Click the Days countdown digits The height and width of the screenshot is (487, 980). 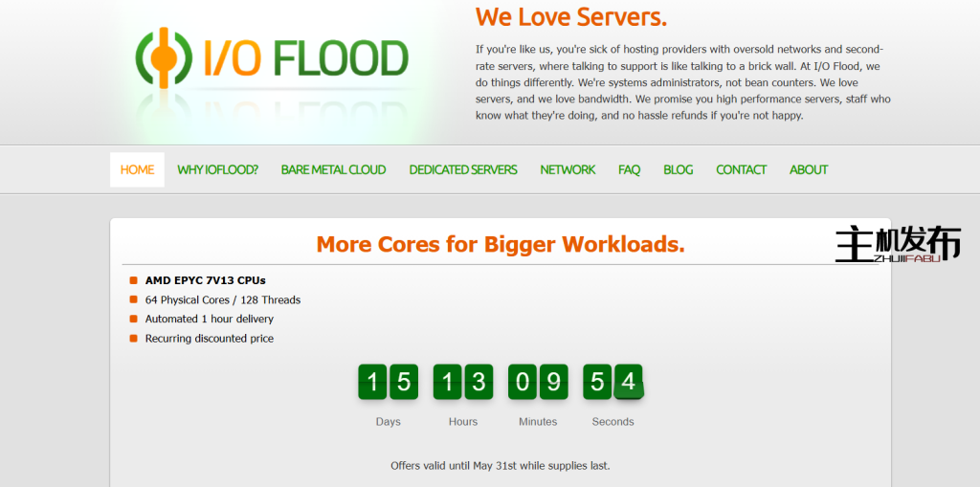coord(389,382)
